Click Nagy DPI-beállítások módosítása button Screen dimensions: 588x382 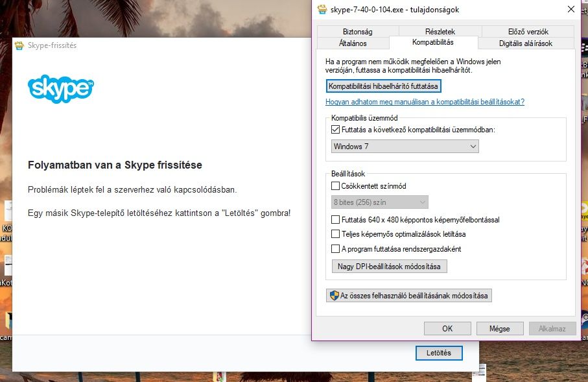pos(389,267)
